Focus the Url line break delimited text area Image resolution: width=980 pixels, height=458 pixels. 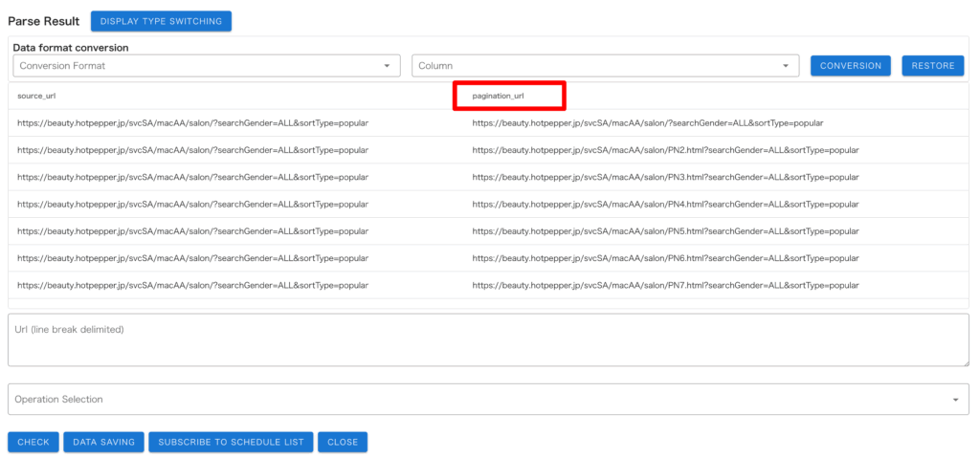click(x=488, y=339)
